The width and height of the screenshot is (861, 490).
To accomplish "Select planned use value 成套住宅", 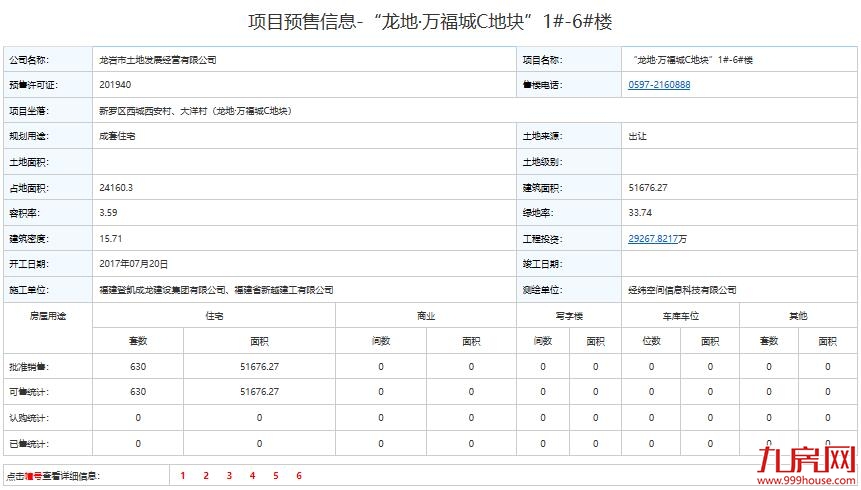I will click(x=117, y=136).
